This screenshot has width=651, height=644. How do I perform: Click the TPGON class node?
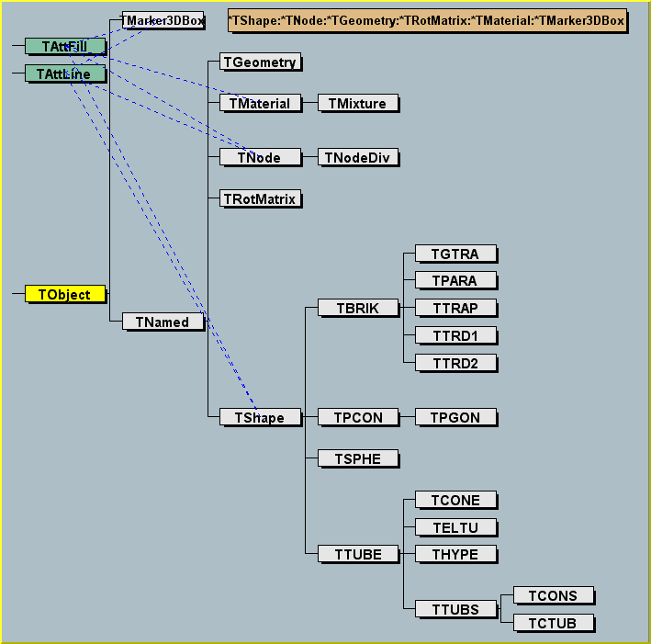pyautogui.click(x=455, y=417)
